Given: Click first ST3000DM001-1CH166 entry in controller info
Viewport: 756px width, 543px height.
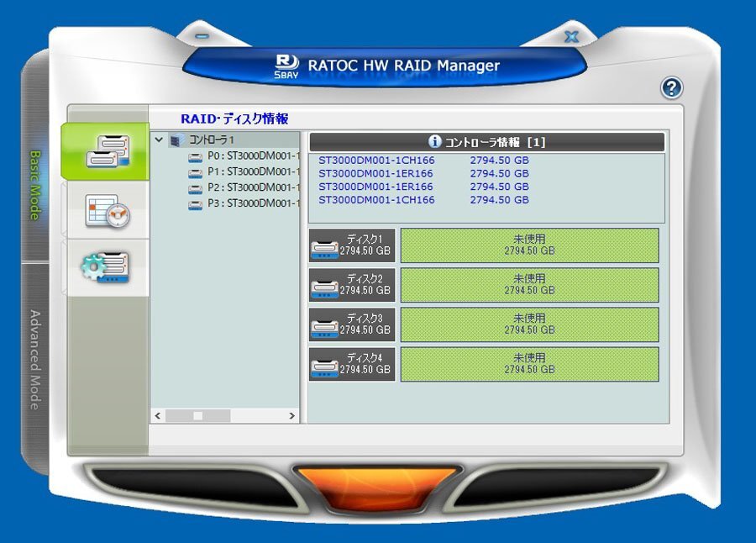Looking at the screenshot, I should click(x=376, y=161).
